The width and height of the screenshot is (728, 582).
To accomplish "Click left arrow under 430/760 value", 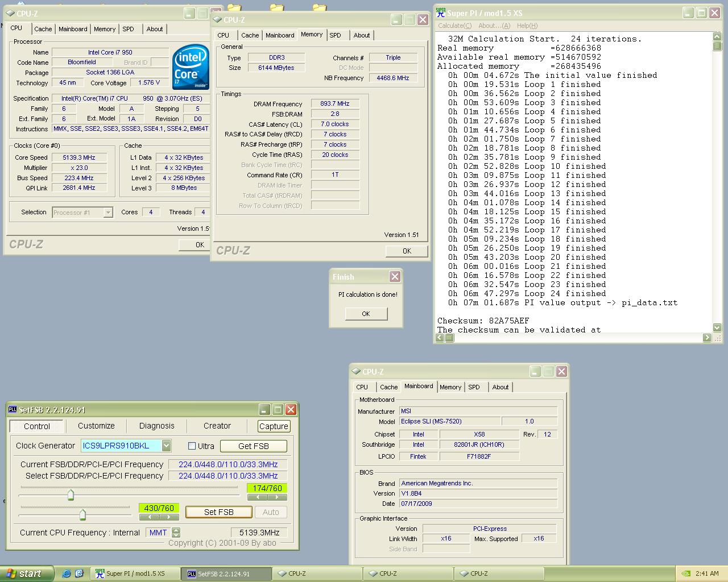I will 149,517.
